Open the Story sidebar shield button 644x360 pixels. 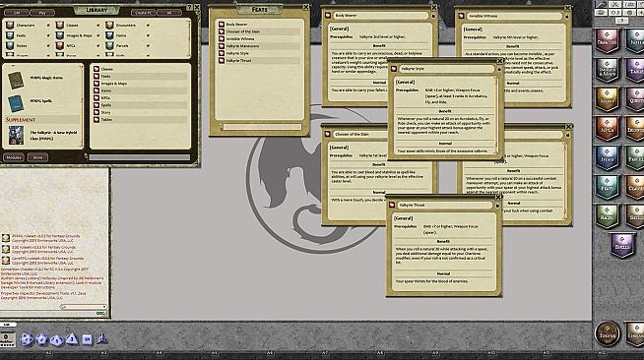pyautogui.click(x=607, y=99)
